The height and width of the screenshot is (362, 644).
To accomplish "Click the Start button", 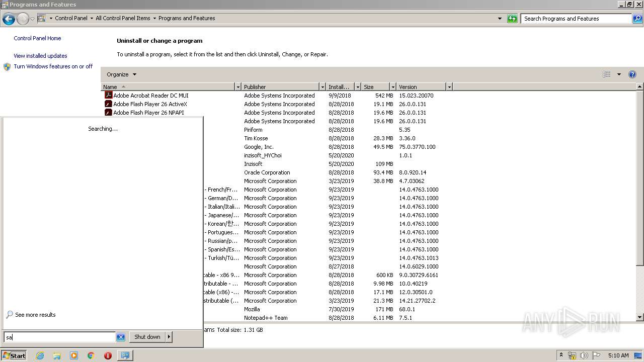I will pos(14,355).
